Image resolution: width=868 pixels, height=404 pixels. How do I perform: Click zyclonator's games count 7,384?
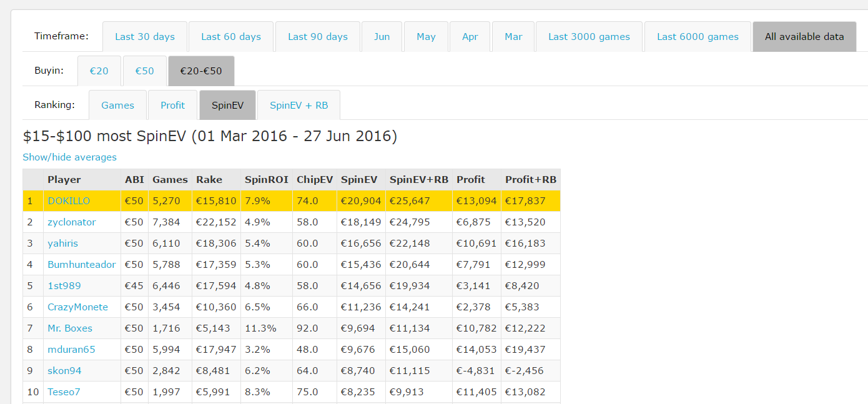coord(166,222)
